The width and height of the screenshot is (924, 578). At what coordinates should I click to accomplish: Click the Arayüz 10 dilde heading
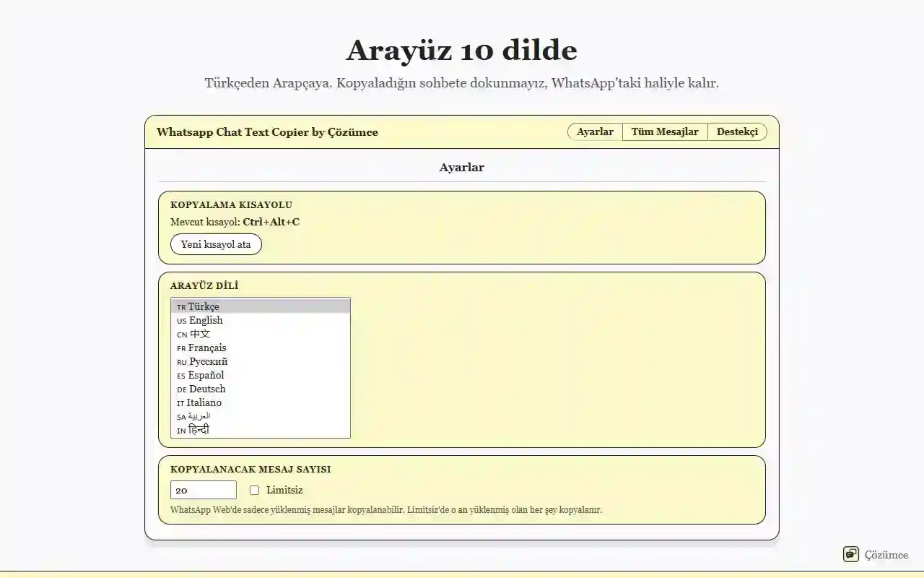coord(461,51)
